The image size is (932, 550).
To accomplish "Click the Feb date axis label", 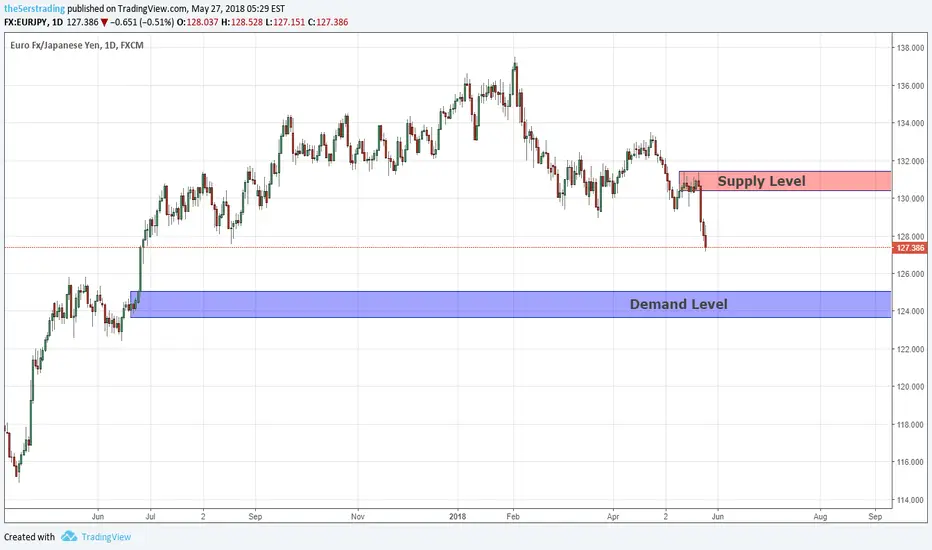I will (513, 517).
